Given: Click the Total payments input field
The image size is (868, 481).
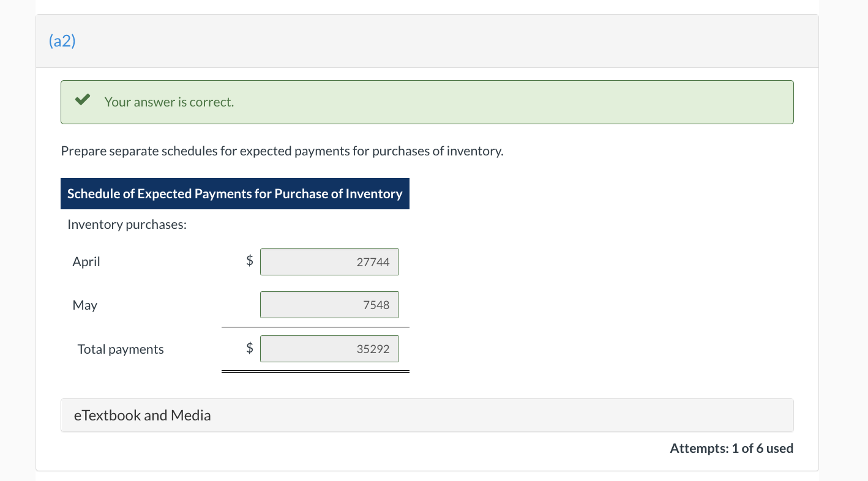Looking at the screenshot, I should click(x=329, y=349).
